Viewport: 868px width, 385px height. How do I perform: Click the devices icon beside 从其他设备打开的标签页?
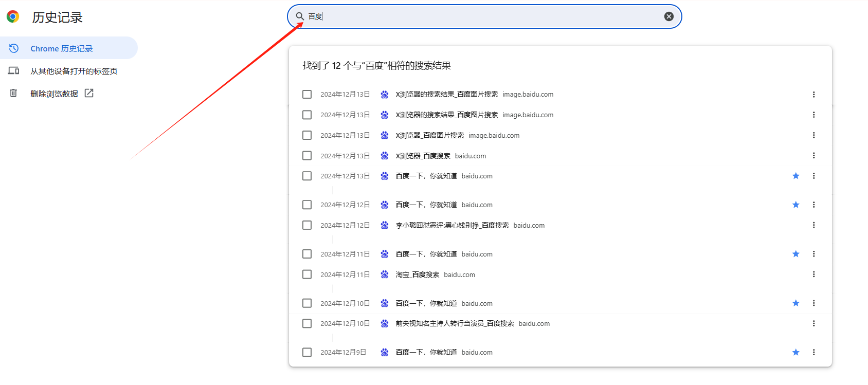click(13, 71)
